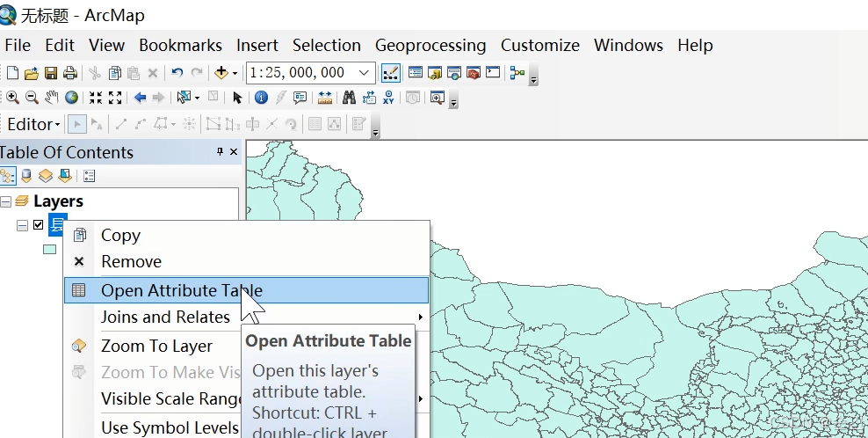The width and height of the screenshot is (868, 438).
Task: Select the HTML Popup tool
Action: (300, 98)
